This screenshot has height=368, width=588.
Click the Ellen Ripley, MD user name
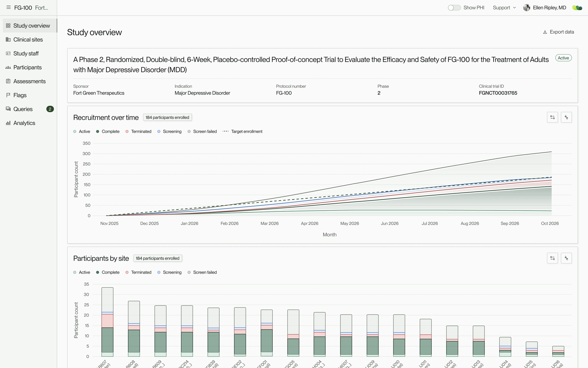(x=549, y=8)
